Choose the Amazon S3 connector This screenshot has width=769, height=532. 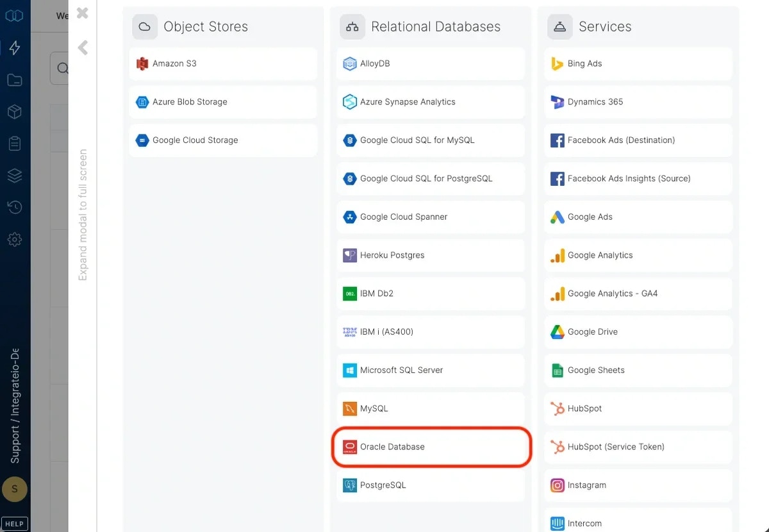[222, 63]
